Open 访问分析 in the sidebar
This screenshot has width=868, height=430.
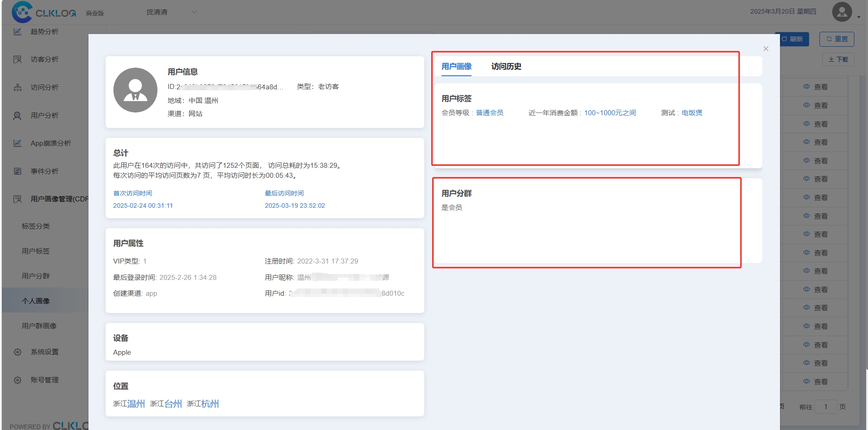tap(44, 88)
